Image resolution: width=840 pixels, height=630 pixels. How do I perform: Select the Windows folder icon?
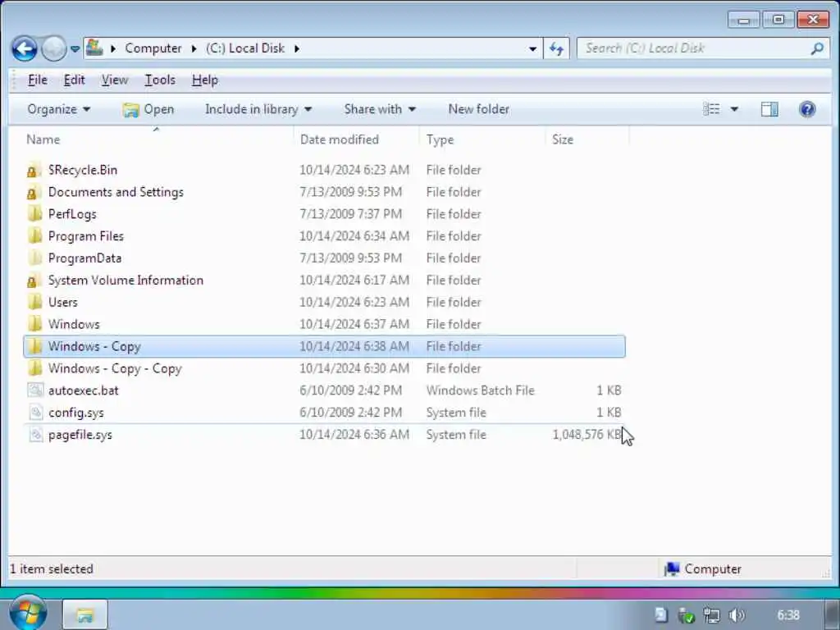[34, 324]
